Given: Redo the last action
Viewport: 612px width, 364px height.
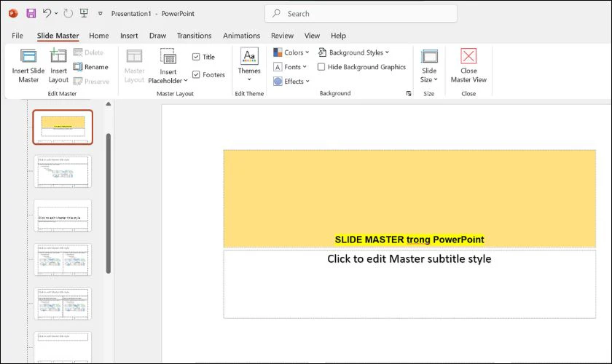Looking at the screenshot, I should (x=68, y=14).
